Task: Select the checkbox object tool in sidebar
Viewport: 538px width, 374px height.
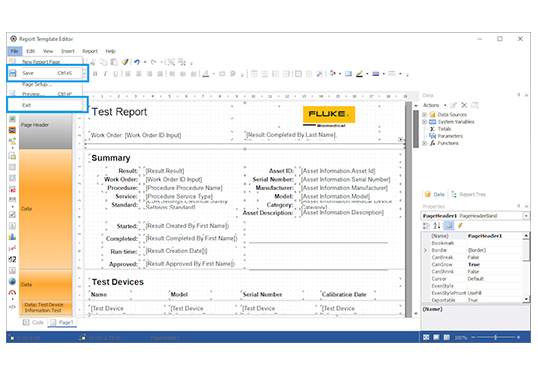Action: 12,214
